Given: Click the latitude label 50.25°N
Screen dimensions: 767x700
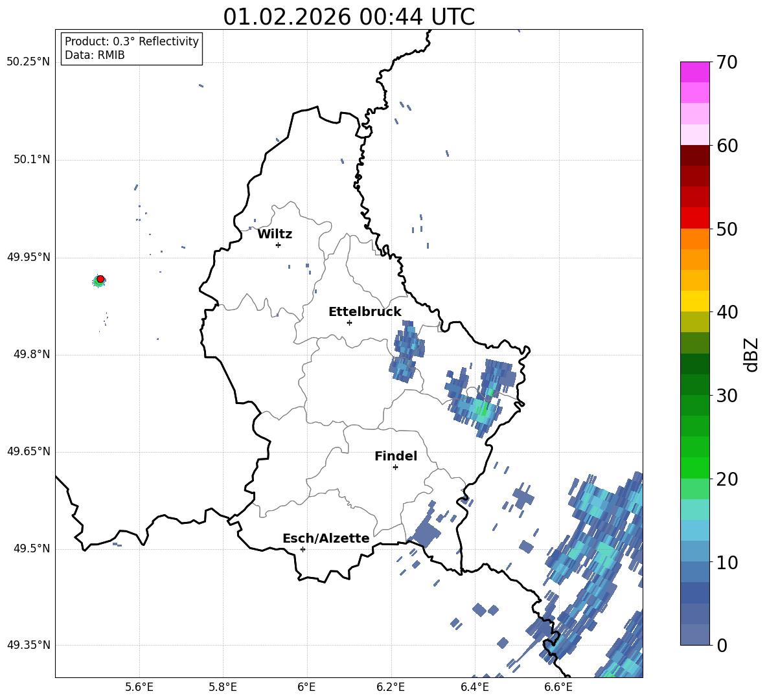Looking at the screenshot, I should pos(29,62).
